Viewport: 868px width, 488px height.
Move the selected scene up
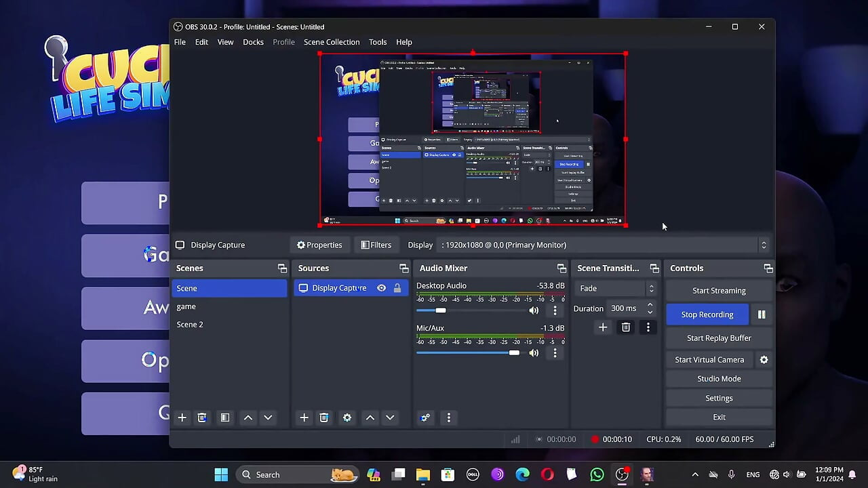pyautogui.click(x=248, y=418)
